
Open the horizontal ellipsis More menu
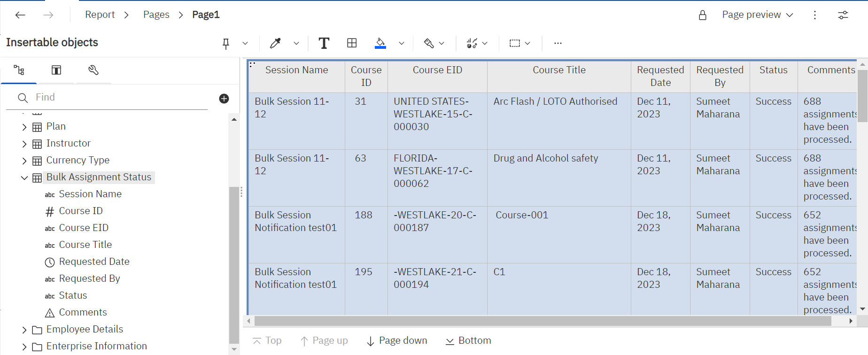point(558,43)
